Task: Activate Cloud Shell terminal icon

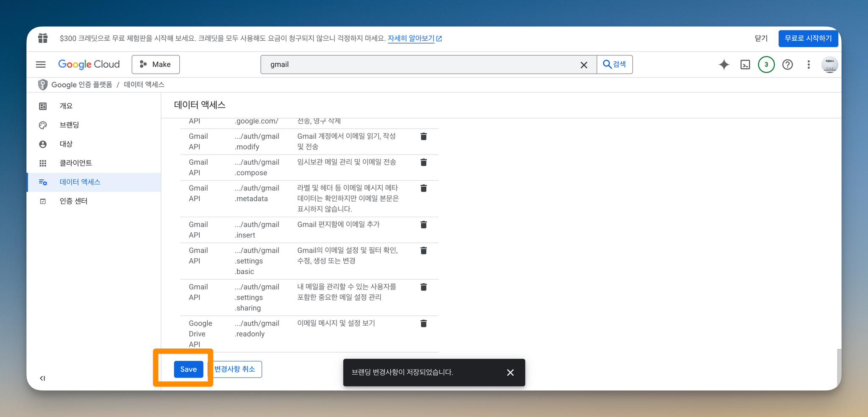Action: pos(745,64)
